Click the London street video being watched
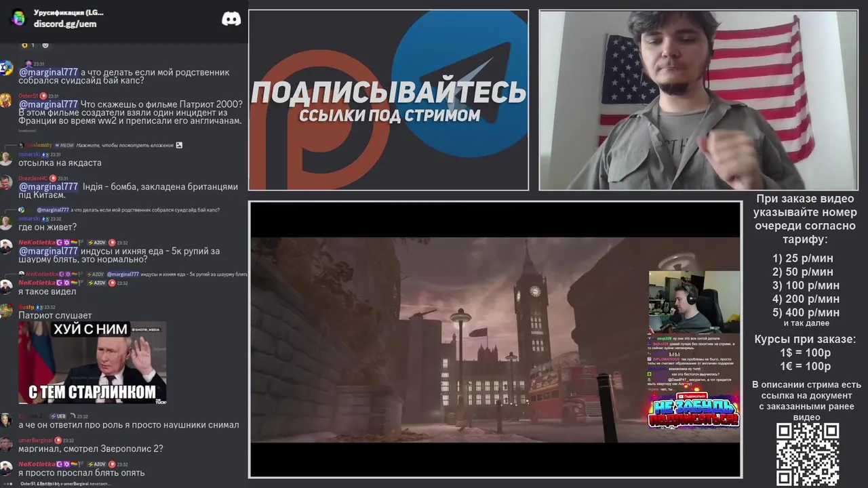Image resolution: width=868 pixels, height=488 pixels. click(495, 339)
